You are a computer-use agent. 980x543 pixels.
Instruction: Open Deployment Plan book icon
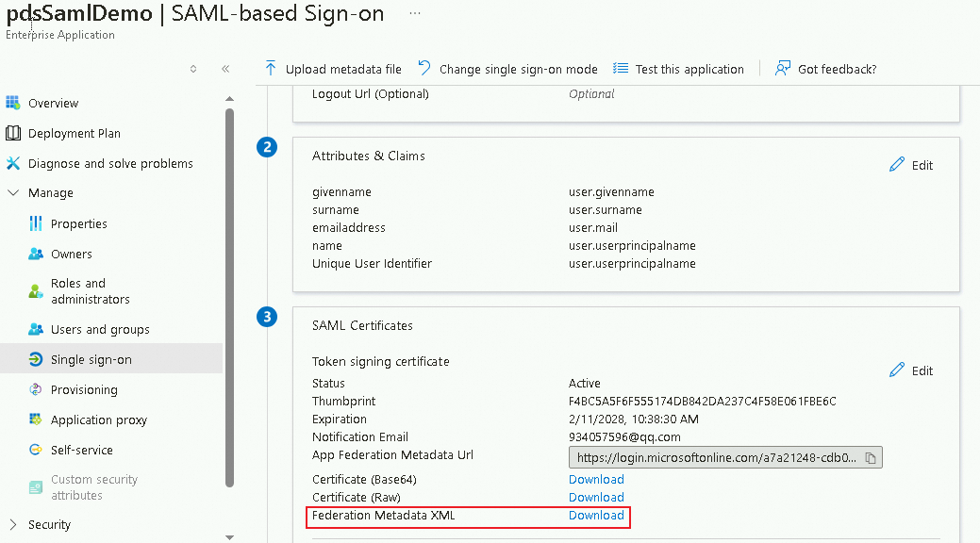(x=12, y=133)
